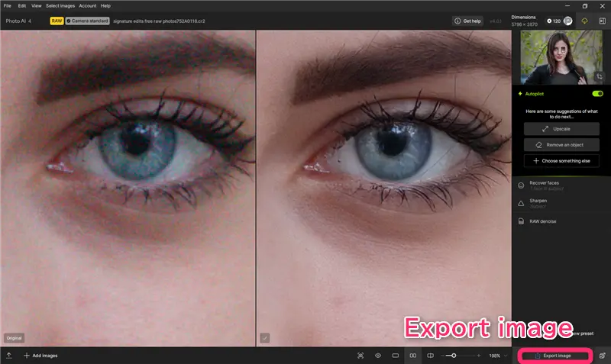
Task: Toggle the Autopilot switch
Action: click(597, 93)
